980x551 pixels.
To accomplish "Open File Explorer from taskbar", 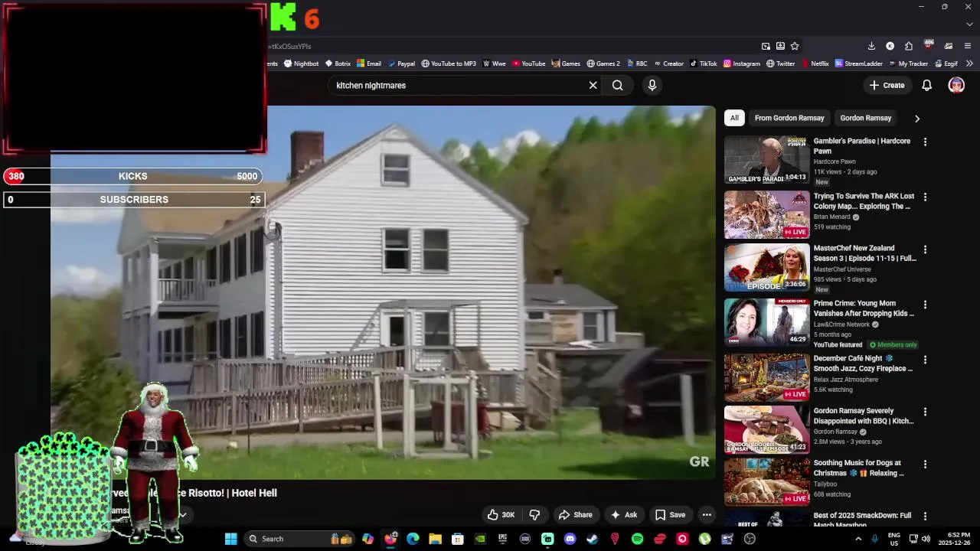I will tap(435, 539).
